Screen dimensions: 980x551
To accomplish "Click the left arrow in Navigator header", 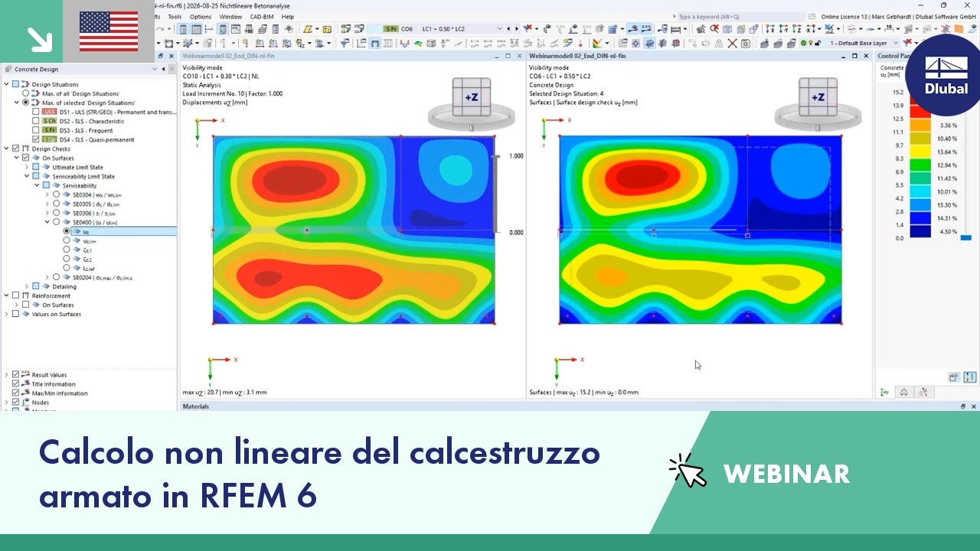I will [x=163, y=69].
